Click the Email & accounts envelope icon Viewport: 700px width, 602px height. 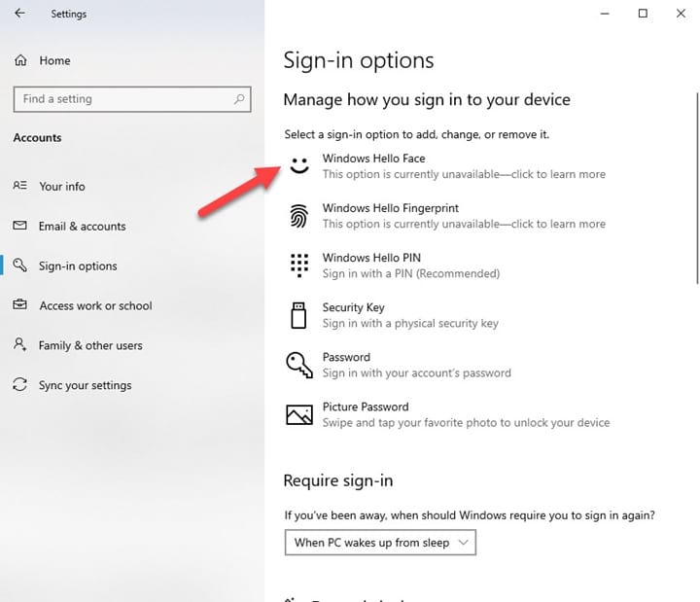tap(19, 226)
